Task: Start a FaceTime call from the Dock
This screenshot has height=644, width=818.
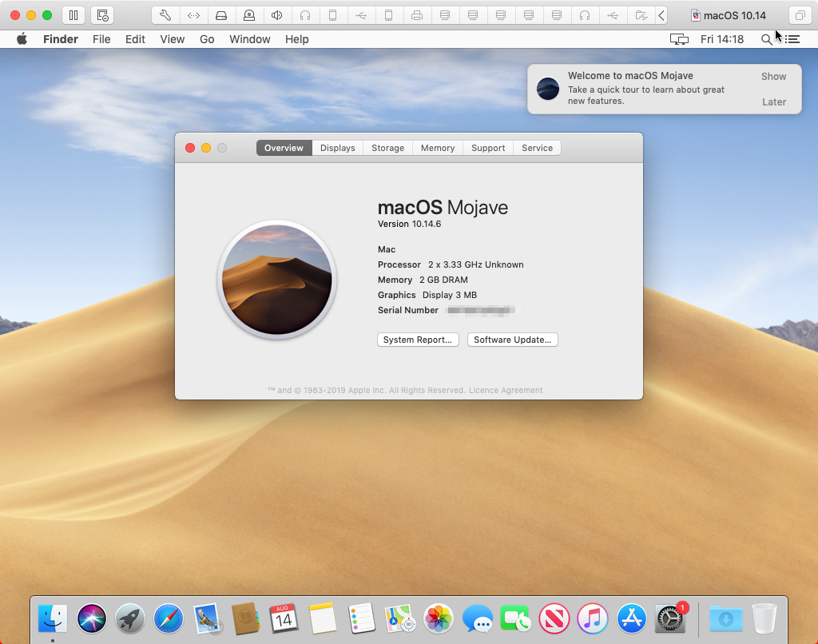Action: (x=515, y=618)
